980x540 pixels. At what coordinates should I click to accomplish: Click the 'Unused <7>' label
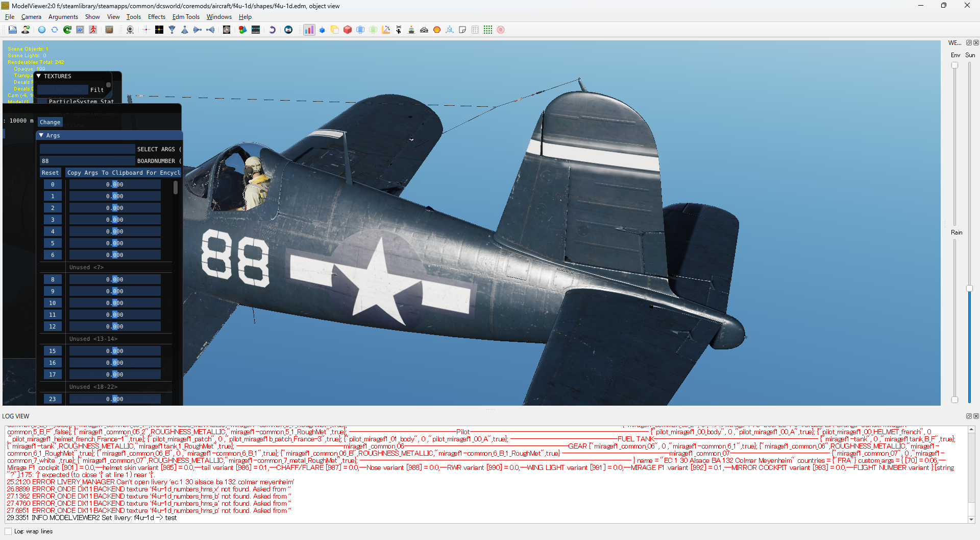tap(86, 267)
